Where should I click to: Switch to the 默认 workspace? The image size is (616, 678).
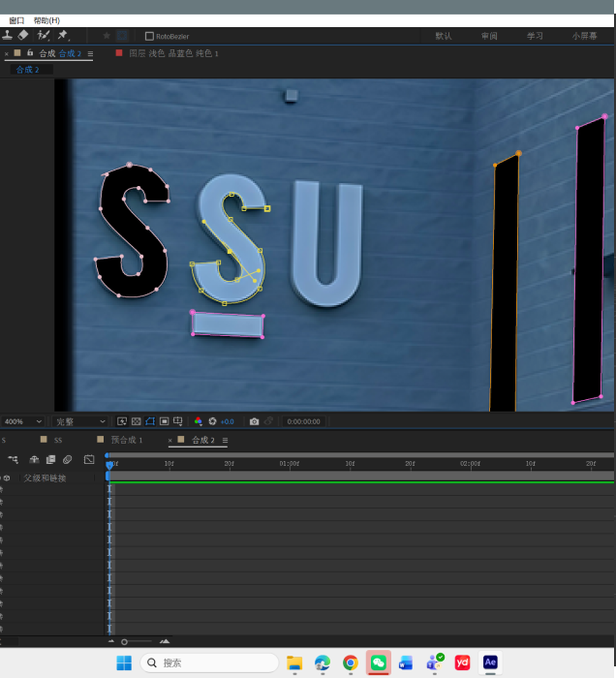point(444,36)
